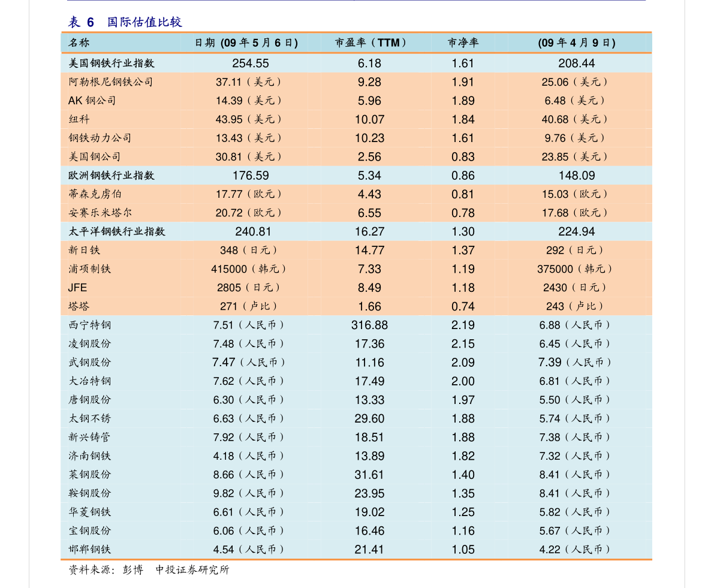
Task: Click the row name 蒂森克虏伯
Action: (x=95, y=194)
